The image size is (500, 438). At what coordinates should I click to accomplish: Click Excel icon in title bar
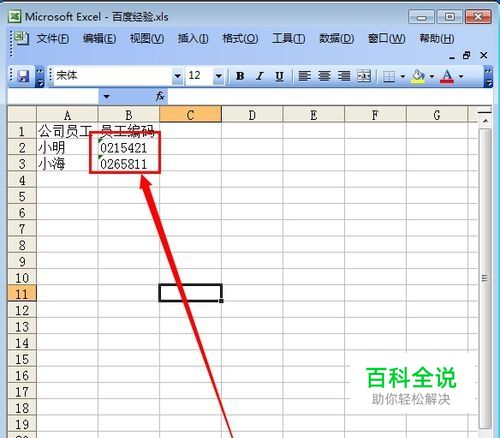[x=15, y=16]
